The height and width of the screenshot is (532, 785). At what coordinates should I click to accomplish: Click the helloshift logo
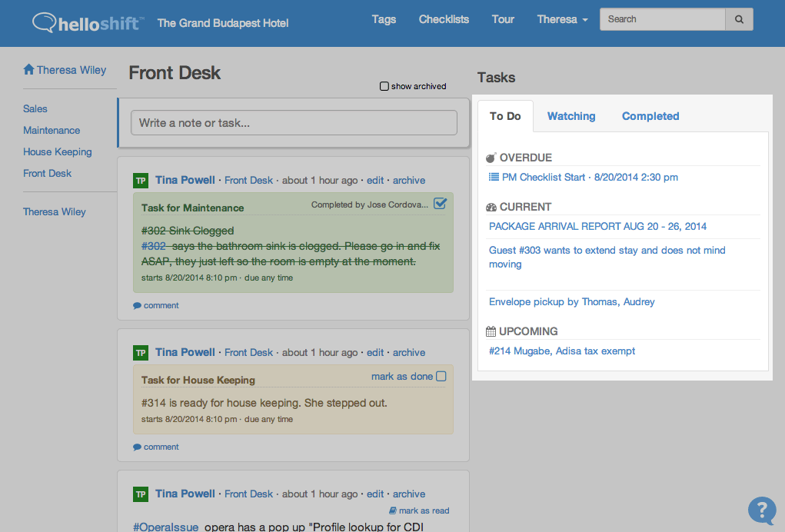click(x=88, y=22)
